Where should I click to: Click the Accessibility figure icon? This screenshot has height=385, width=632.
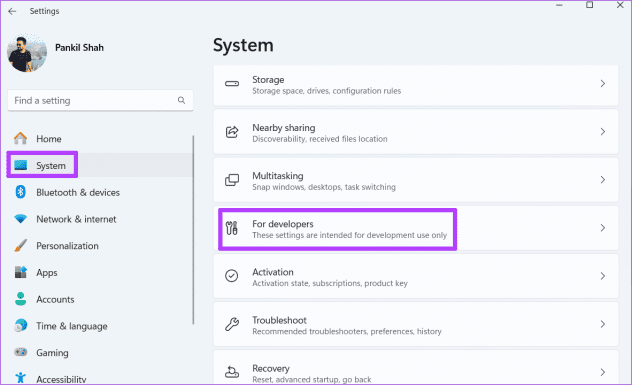pos(20,378)
